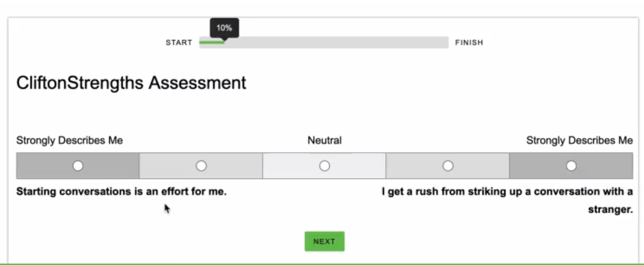Click the CliftonStrengths Assessment heading

(131, 83)
